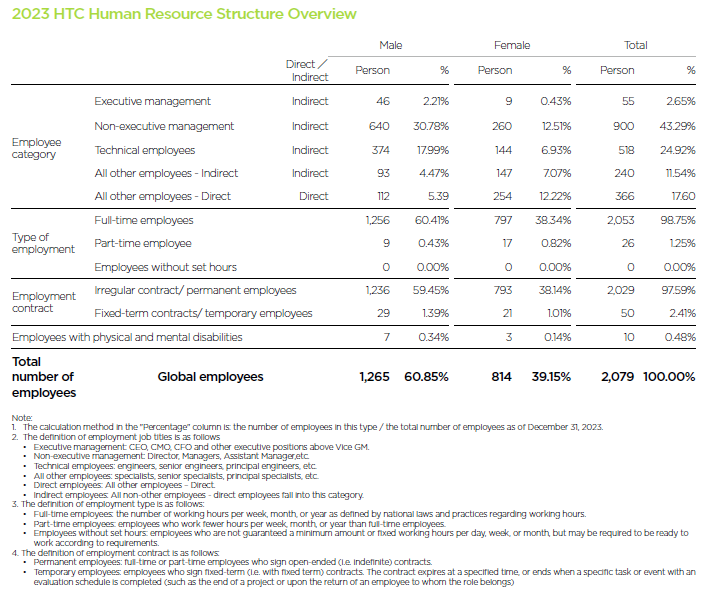Viewport: 705px width, 591px height.
Task: Select the 'Employment contract' section label
Action: point(44,302)
